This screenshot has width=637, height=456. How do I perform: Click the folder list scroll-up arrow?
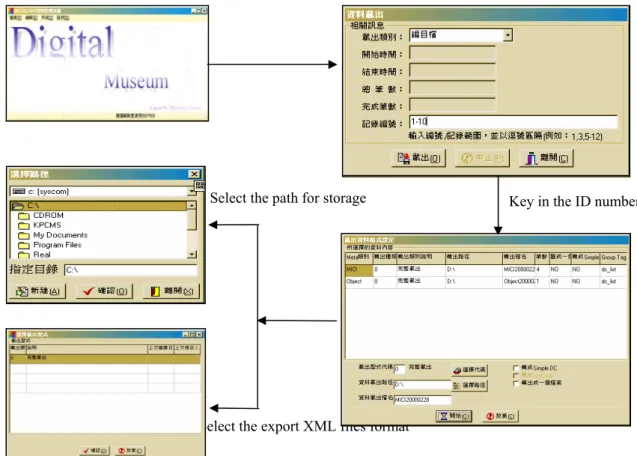pyautogui.click(x=192, y=205)
